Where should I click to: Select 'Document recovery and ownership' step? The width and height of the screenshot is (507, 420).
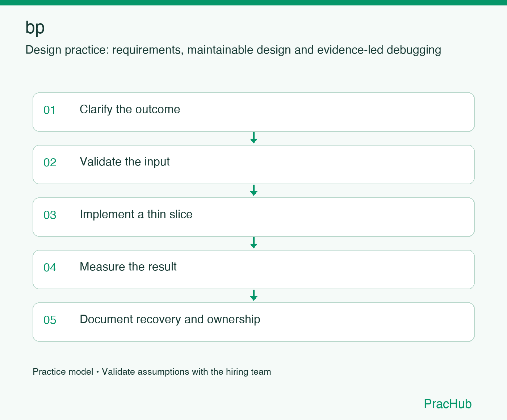pyautogui.click(x=253, y=322)
